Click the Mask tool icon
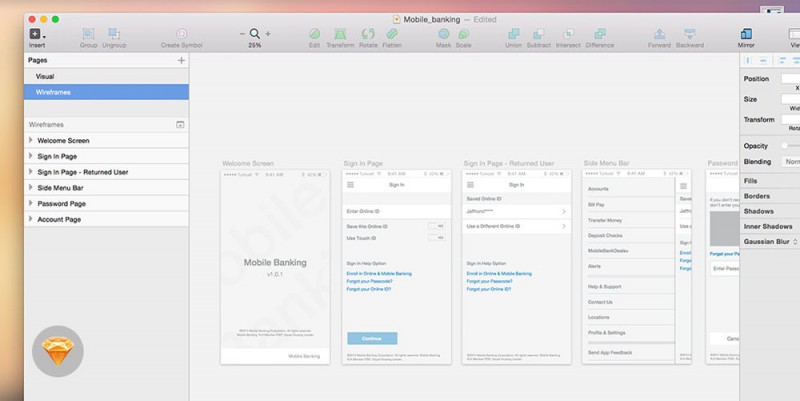The width and height of the screenshot is (800, 401). click(443, 35)
